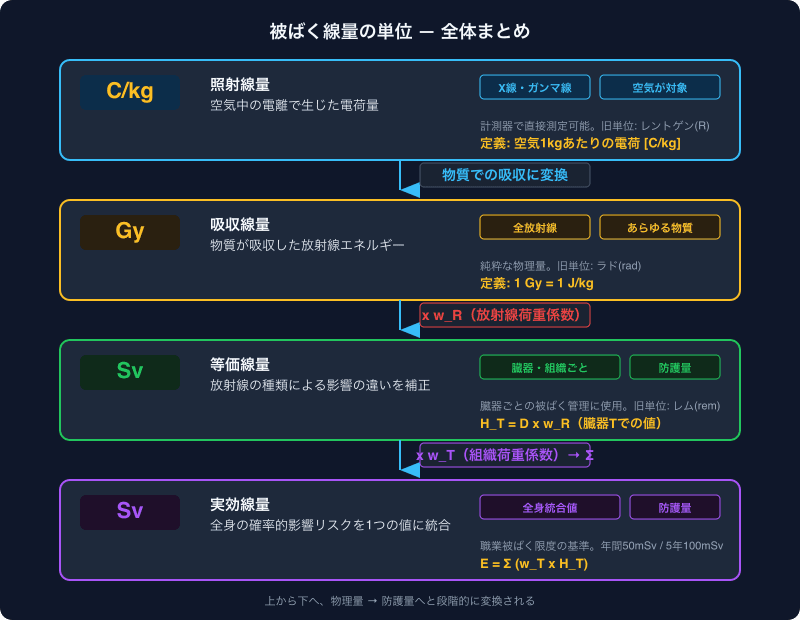Click the x w_R（放射線荷重係数） label
Screen dimensions: 800x620
click(505, 315)
